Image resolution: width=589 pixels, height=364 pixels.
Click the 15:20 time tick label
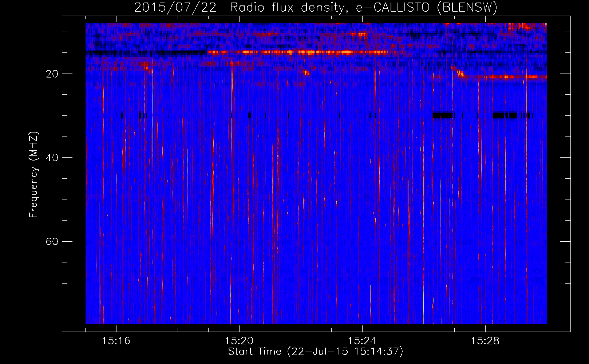tap(239, 341)
